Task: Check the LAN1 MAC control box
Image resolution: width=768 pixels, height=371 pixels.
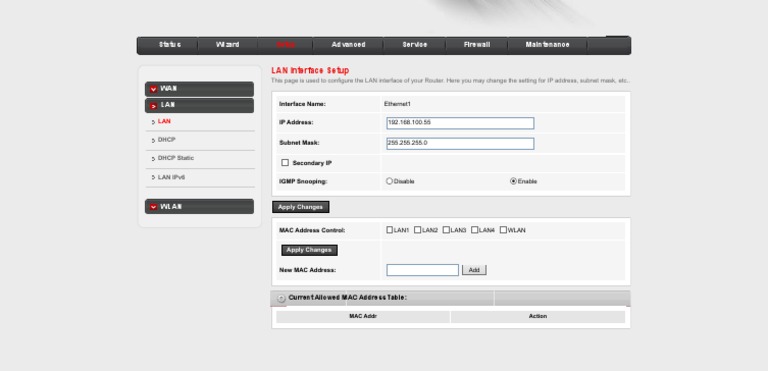Action: 389,229
